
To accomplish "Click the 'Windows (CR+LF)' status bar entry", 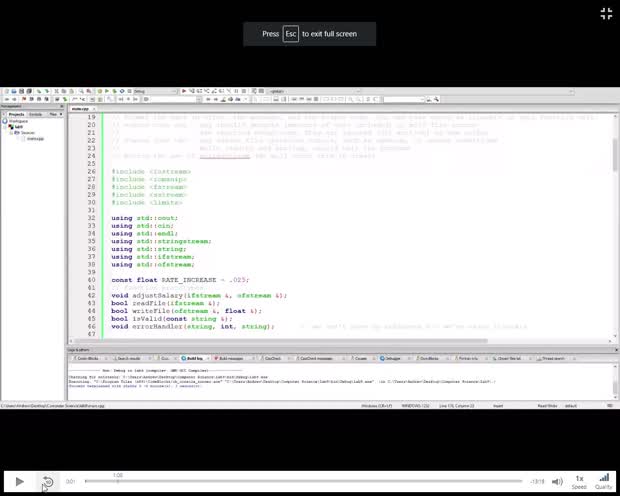I will pos(377,406).
